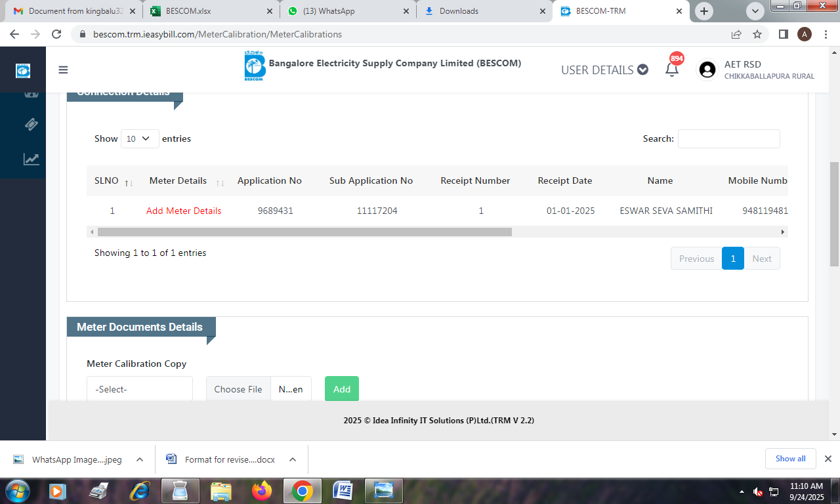The image size is (840, 504).
Task: Switch to the WhatsApp tab
Action: tap(347, 11)
